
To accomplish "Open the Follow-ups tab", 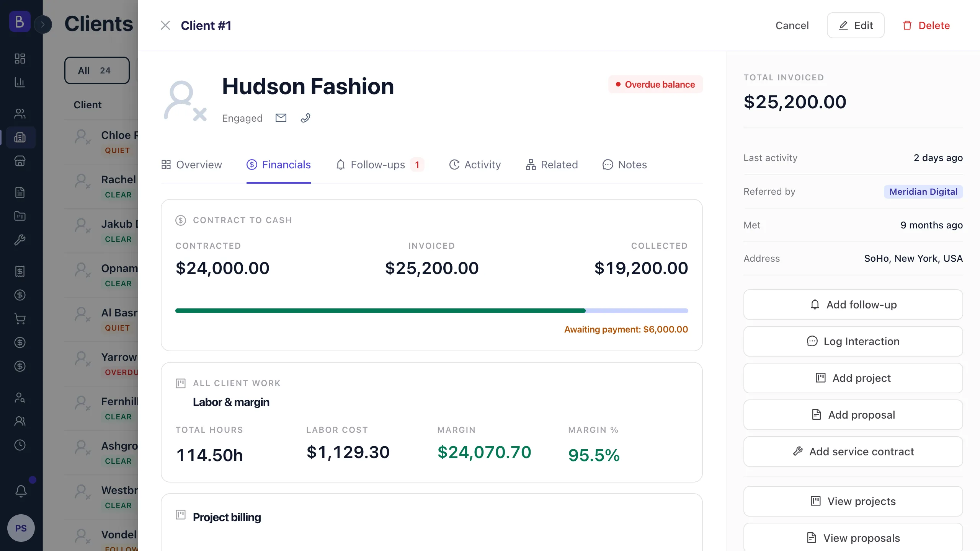I will coord(380,165).
